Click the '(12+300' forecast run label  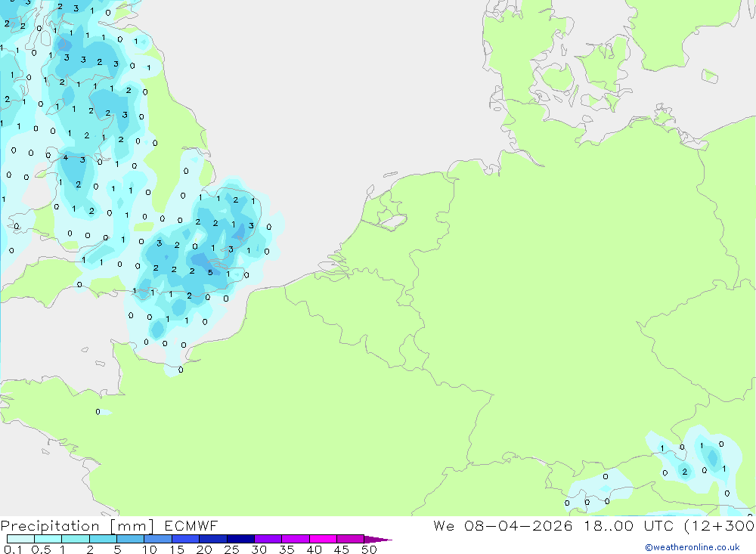(719, 525)
